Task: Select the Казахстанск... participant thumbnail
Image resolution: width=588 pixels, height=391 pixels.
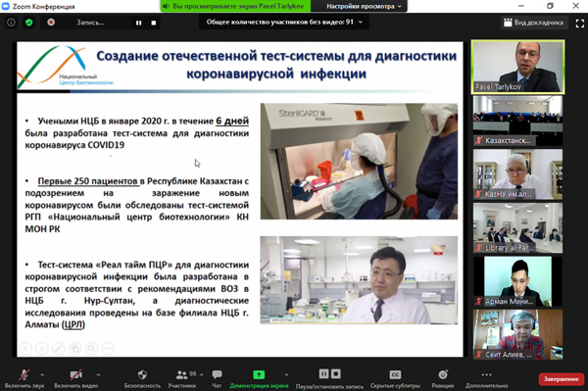Action: (517, 121)
